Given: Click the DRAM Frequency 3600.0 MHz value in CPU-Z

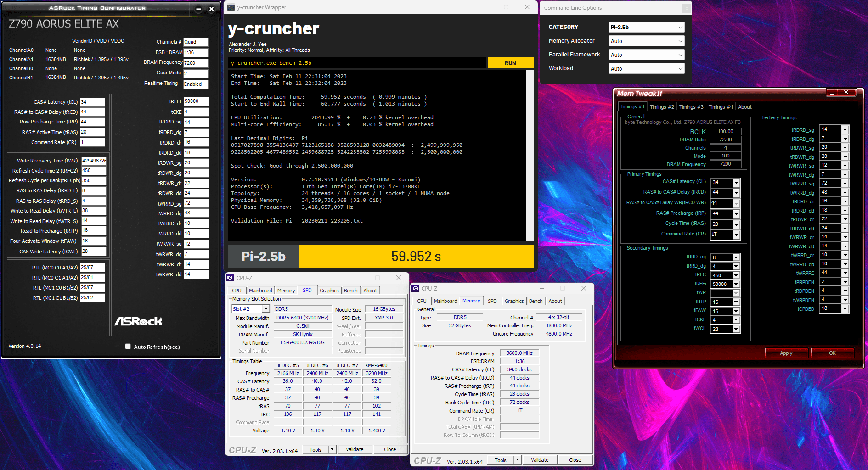Looking at the screenshot, I should click(x=519, y=353).
